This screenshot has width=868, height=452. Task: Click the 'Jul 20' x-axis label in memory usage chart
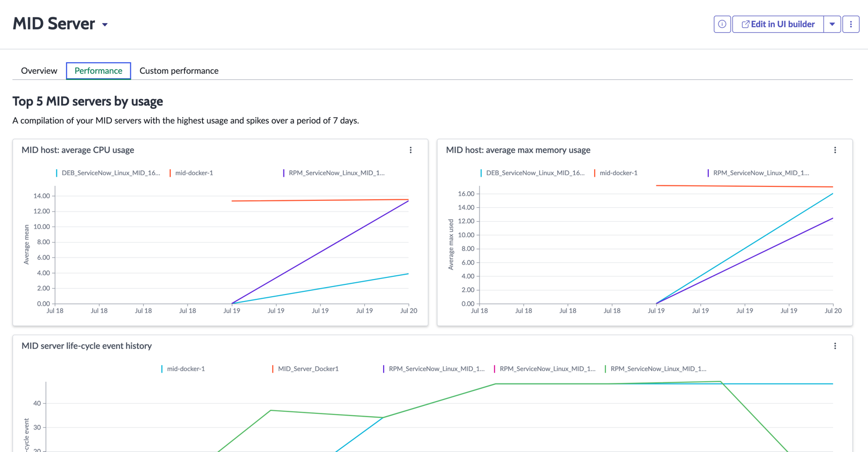[833, 311]
